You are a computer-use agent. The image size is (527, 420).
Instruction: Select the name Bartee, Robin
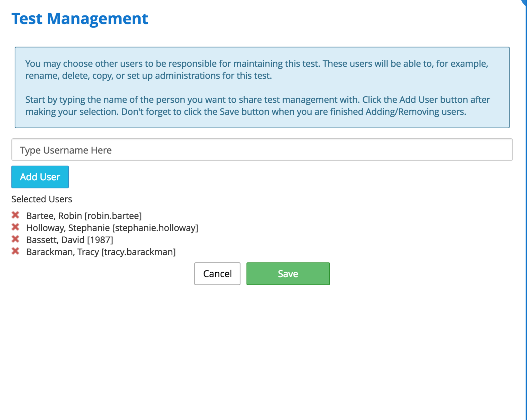tap(54, 216)
